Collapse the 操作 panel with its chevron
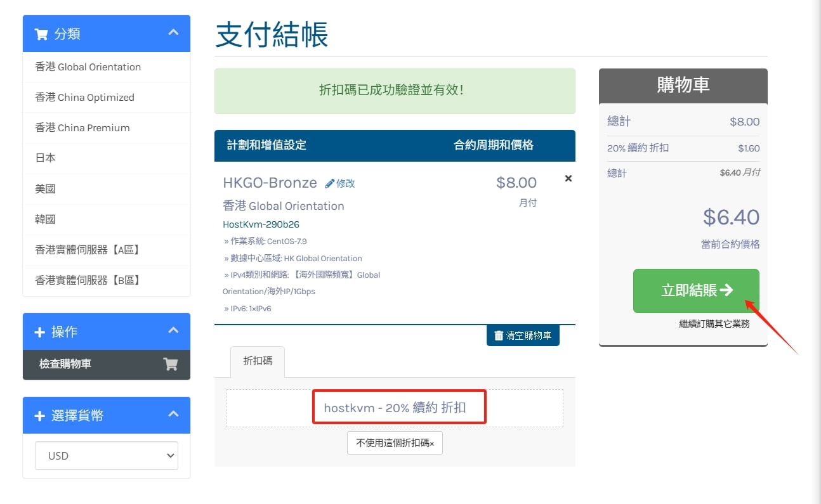The image size is (821, 504). [173, 331]
